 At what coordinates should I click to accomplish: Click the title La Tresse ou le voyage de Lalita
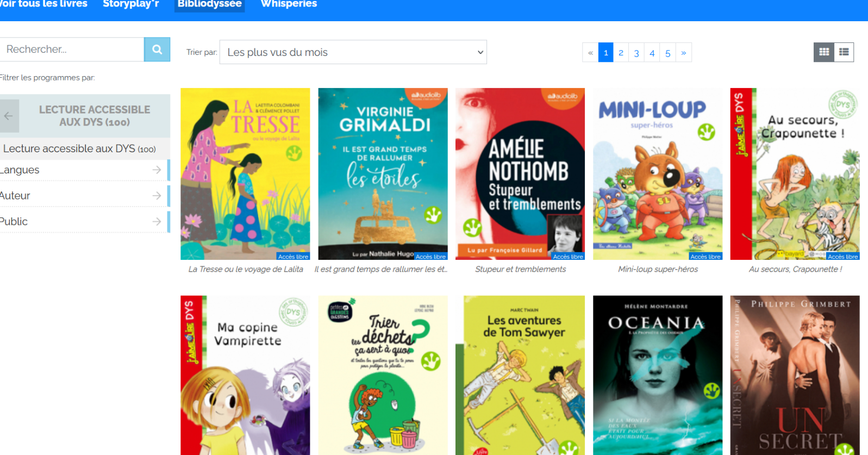click(x=246, y=269)
